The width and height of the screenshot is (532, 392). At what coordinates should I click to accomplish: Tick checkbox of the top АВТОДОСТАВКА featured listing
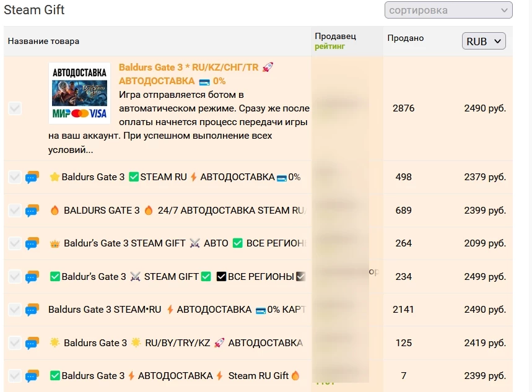tap(15, 108)
